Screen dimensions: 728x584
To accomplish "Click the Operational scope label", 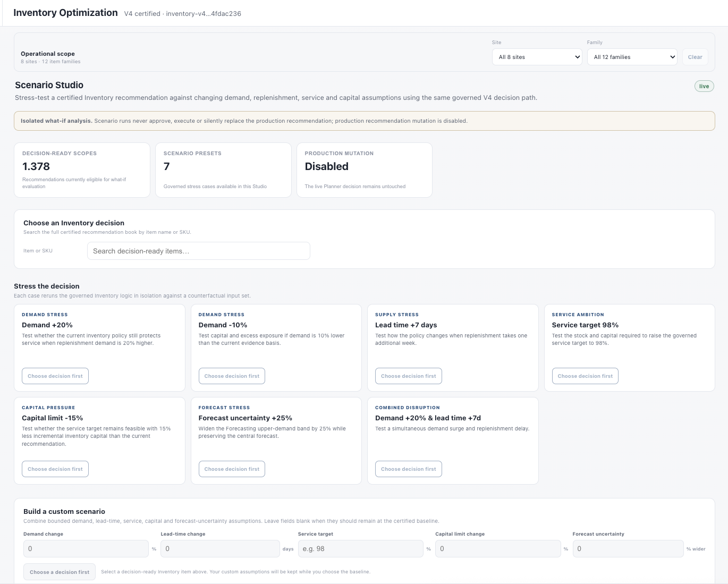I will [x=48, y=54].
